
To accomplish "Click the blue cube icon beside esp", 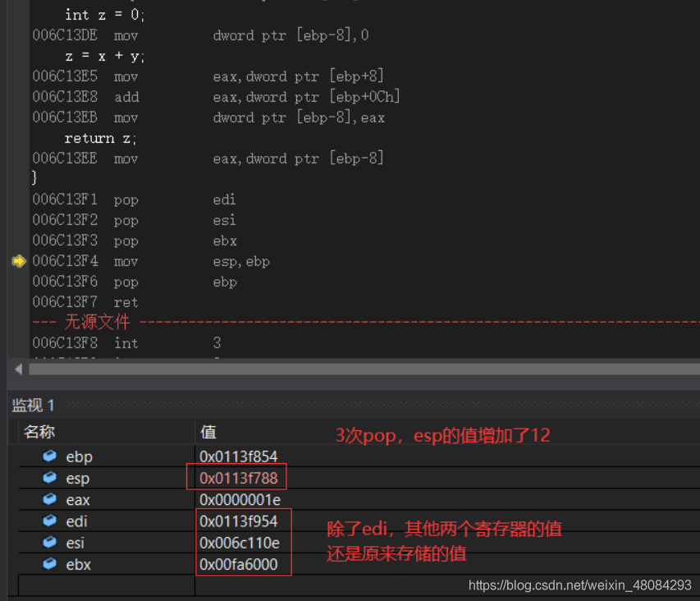I will pyautogui.click(x=49, y=477).
